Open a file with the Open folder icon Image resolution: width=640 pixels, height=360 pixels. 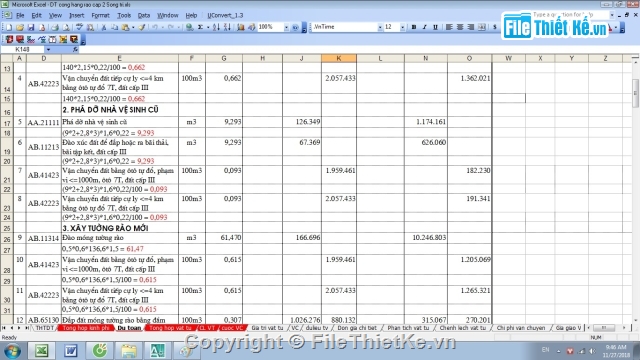[x=20, y=27]
